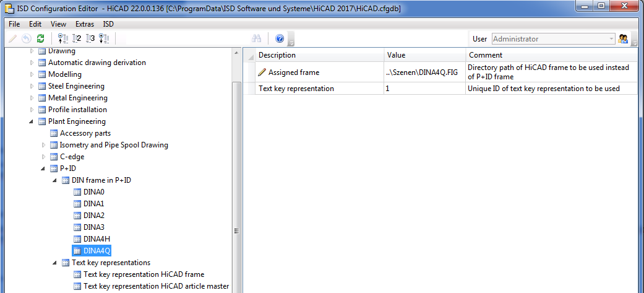The image size is (644, 293).
Task: Click the table icon next to DINA2
Action: pyautogui.click(x=77, y=216)
